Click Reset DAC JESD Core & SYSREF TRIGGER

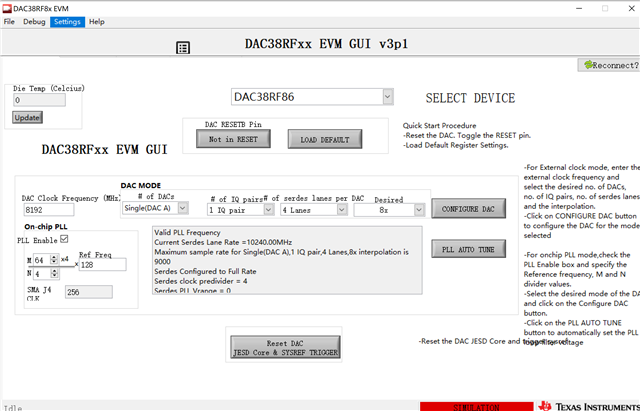click(285, 347)
